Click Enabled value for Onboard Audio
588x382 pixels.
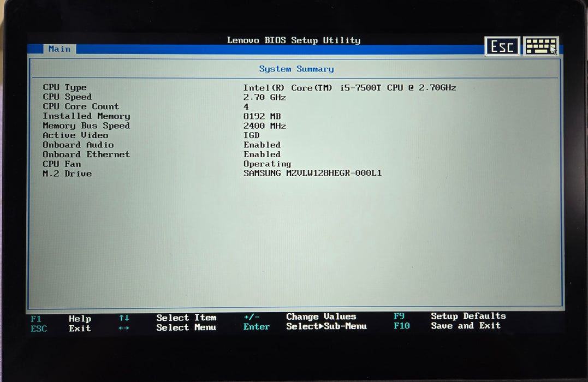click(x=262, y=145)
